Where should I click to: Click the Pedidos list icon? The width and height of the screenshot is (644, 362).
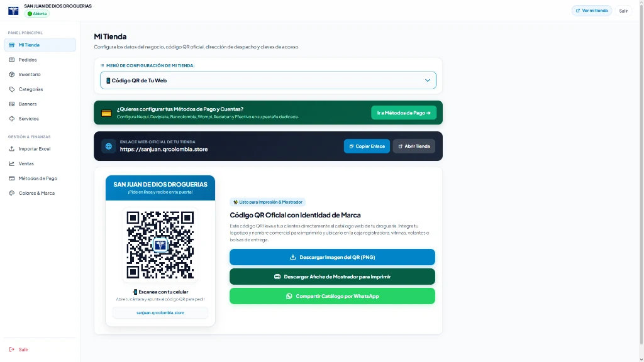[11, 60]
